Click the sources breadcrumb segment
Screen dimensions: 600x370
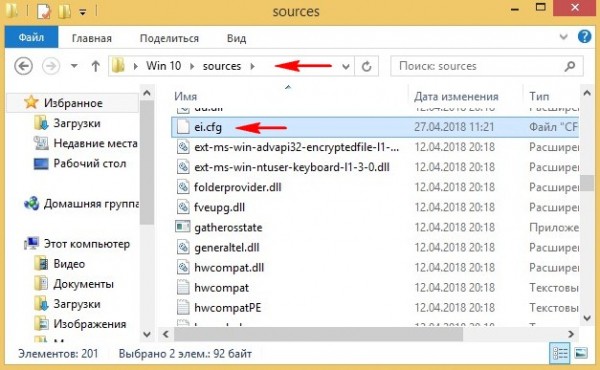click(x=222, y=66)
